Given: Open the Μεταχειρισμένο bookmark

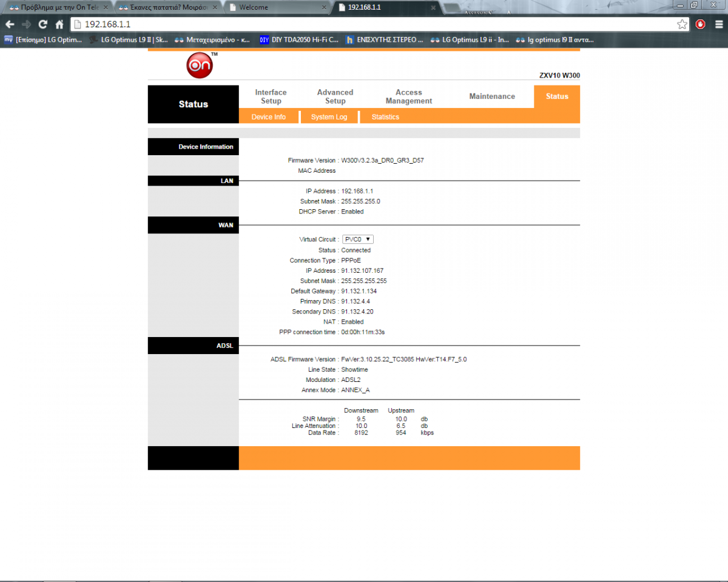Looking at the screenshot, I should pos(213,40).
